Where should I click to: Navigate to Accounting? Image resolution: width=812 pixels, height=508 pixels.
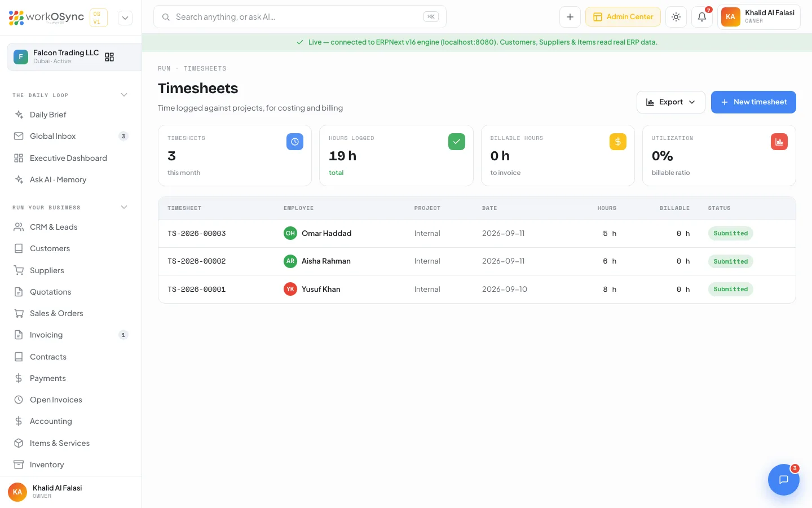pyautogui.click(x=71, y=421)
